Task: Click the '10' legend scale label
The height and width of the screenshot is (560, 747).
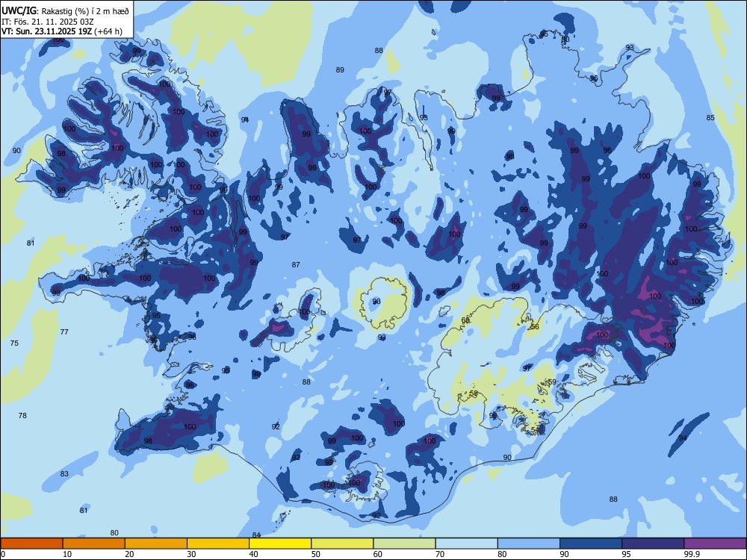Action: 67,554
